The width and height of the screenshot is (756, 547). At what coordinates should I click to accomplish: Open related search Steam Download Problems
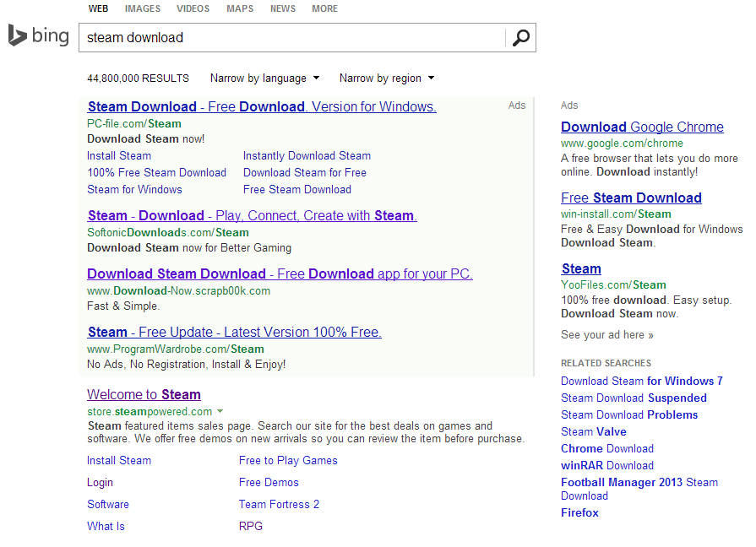[629, 415]
